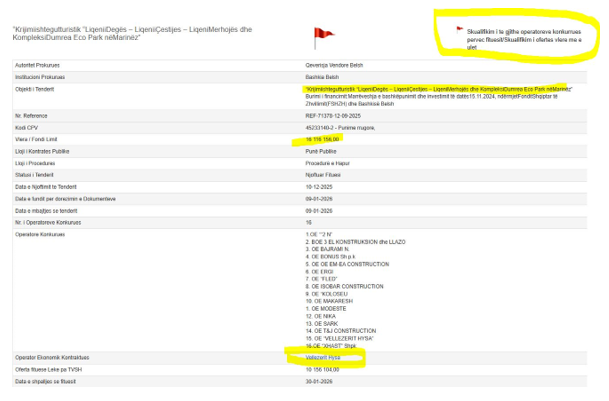Click the large red flag beside the tender title
Image resolution: width=609 pixels, height=401 pixels.
pos(323,37)
